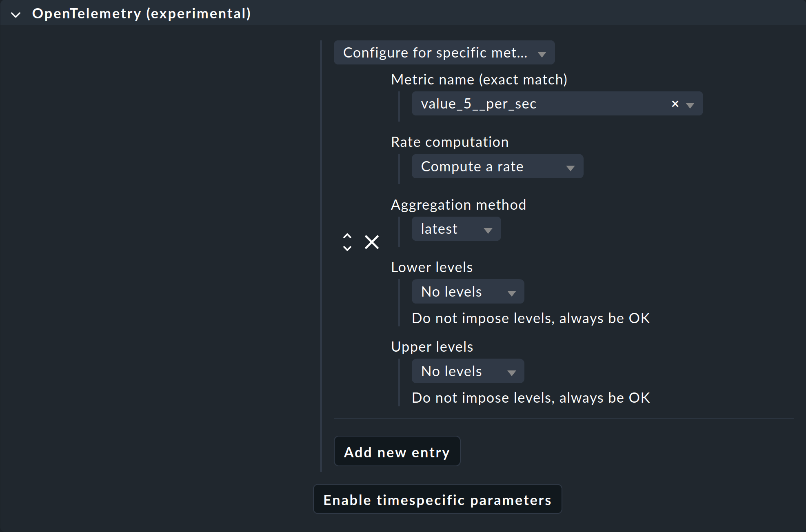Viewport: 806px width, 532px height.
Task: Click the arrow next to 'latest'
Action: pyautogui.click(x=488, y=230)
